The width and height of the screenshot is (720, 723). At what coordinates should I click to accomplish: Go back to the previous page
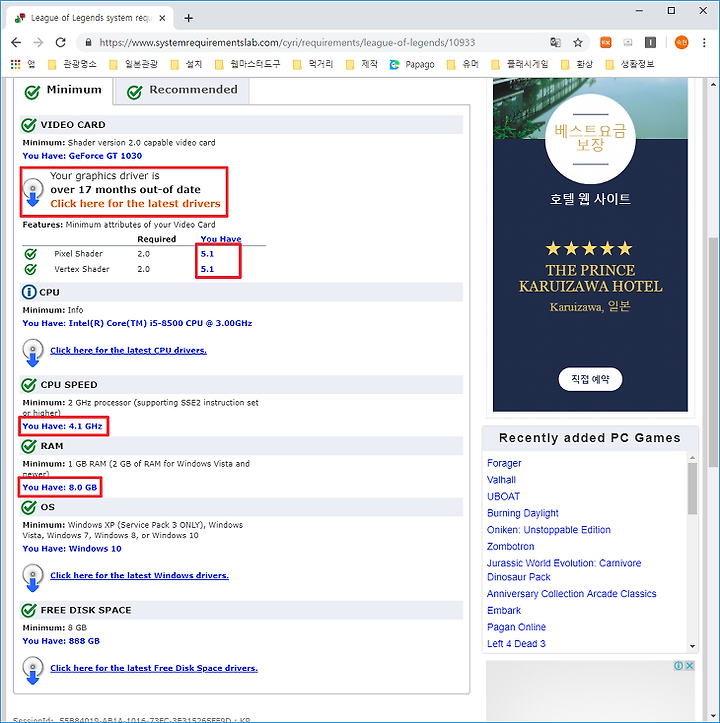click(x=16, y=43)
